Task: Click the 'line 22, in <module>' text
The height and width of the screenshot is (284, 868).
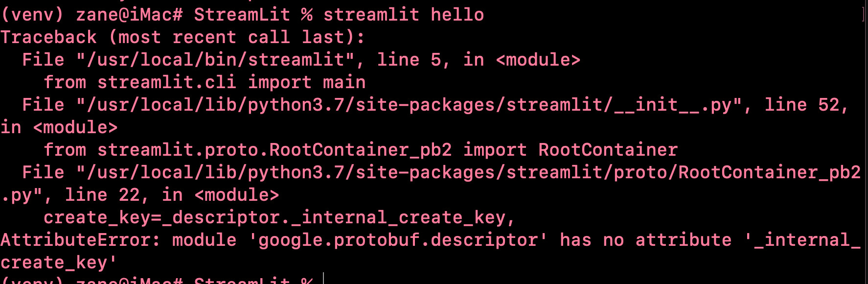Action: [172, 195]
